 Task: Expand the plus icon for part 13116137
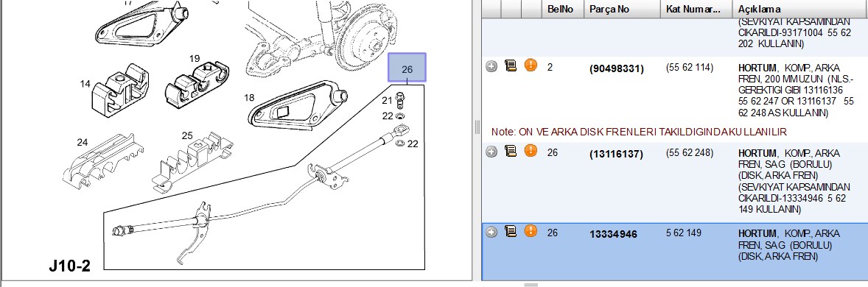click(491, 152)
